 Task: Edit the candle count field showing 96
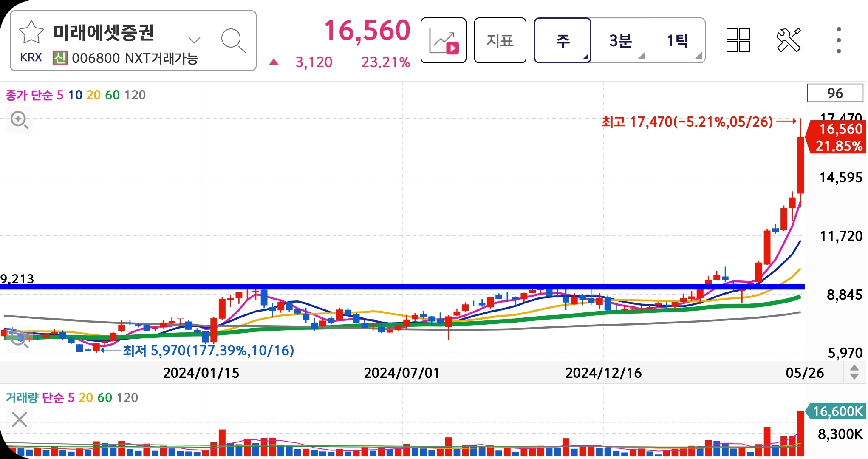tap(835, 93)
